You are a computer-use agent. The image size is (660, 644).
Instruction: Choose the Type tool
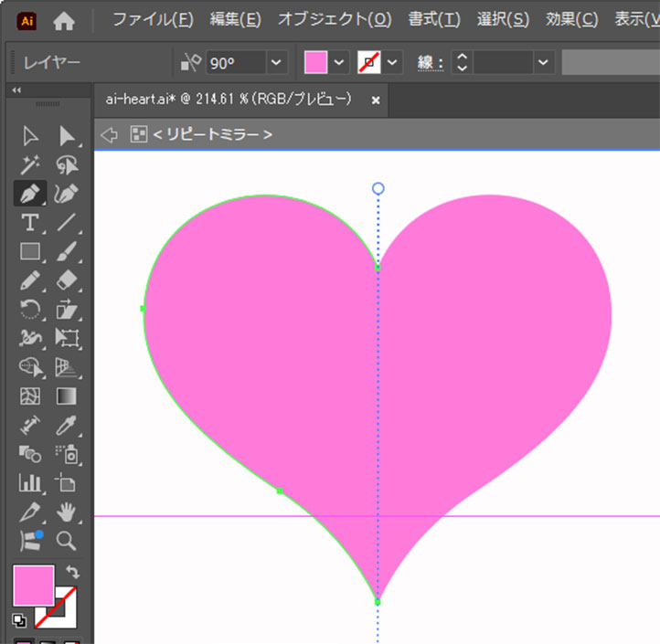(30, 222)
